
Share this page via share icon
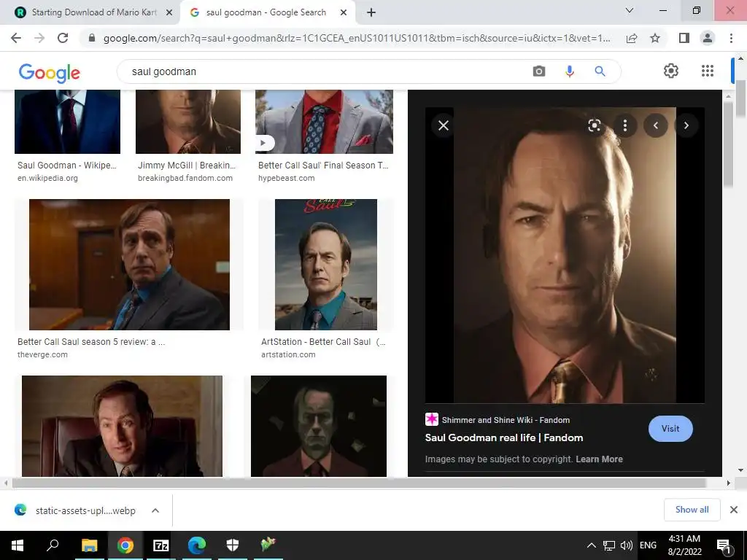point(632,38)
